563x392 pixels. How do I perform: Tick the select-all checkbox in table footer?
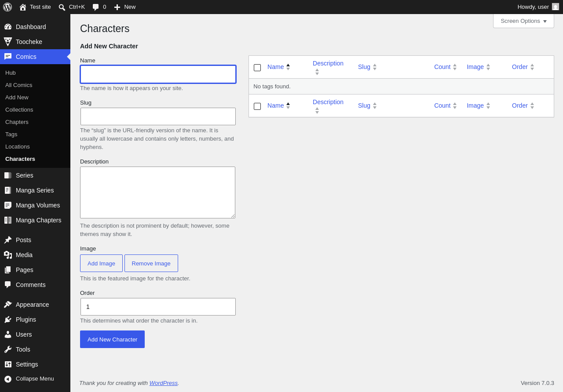[257, 106]
